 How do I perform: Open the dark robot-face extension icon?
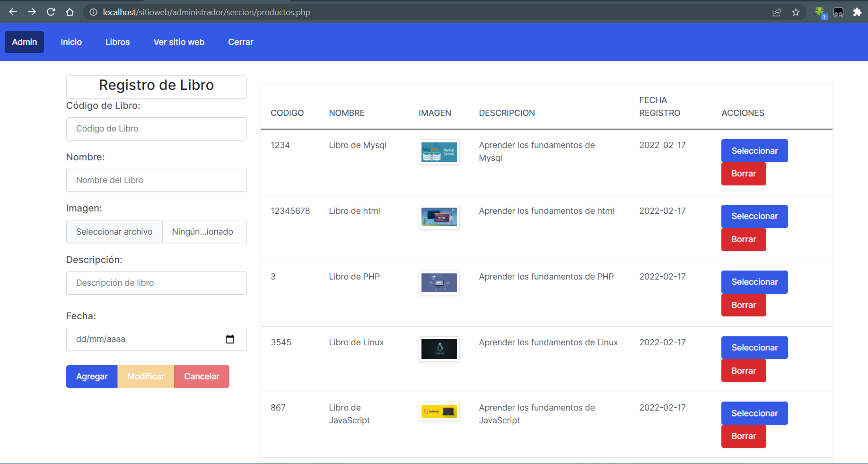point(838,12)
